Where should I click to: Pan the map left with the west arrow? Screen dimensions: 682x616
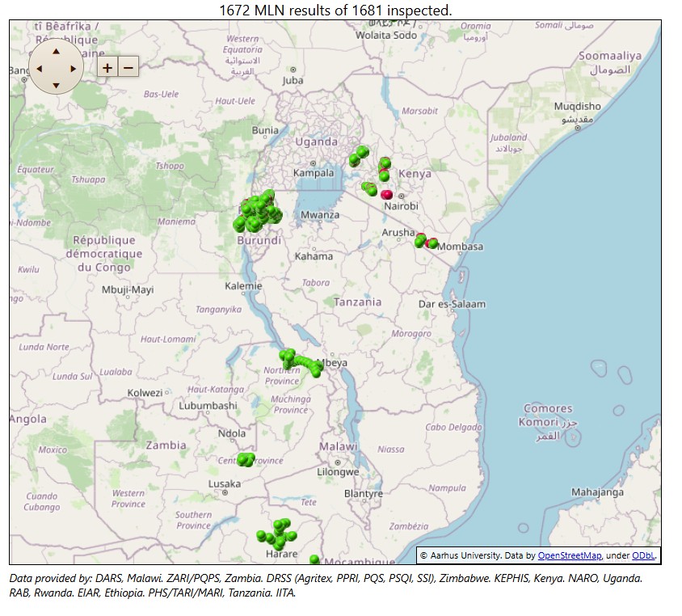click(x=39, y=69)
